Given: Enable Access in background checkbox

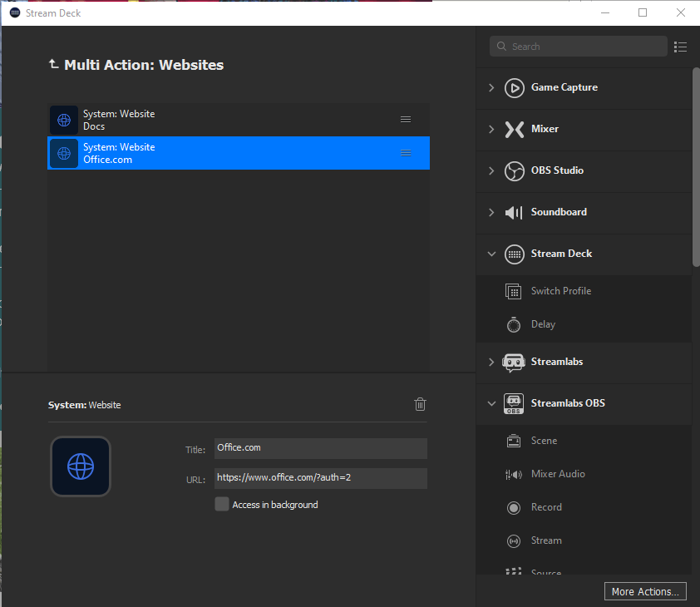Looking at the screenshot, I should tap(222, 504).
